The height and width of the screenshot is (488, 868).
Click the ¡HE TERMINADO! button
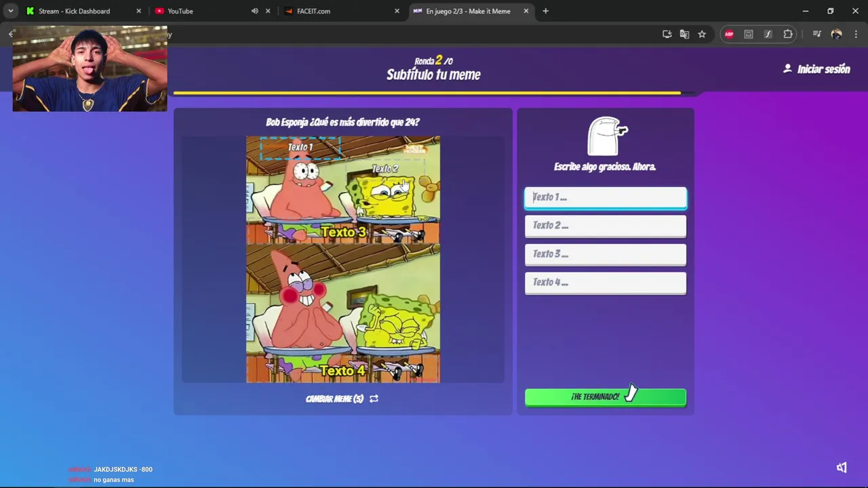coord(606,397)
